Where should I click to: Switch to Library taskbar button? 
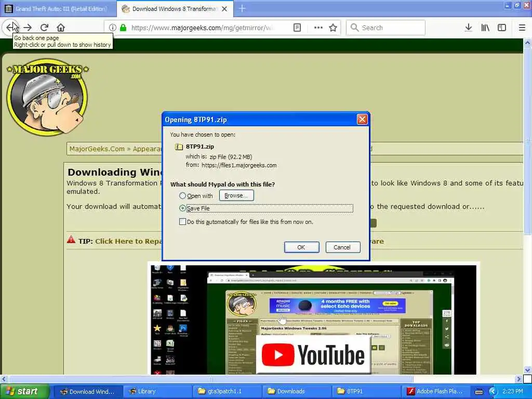point(157,392)
